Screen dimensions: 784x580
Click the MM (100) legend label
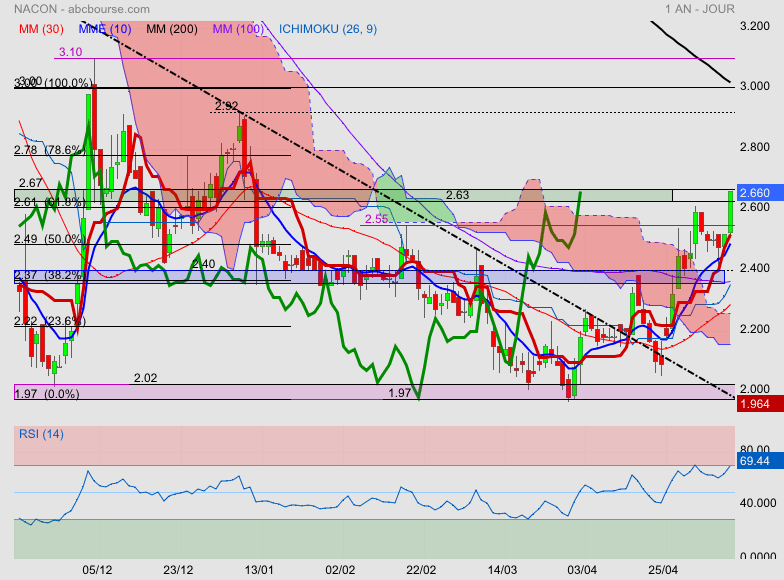pos(238,29)
